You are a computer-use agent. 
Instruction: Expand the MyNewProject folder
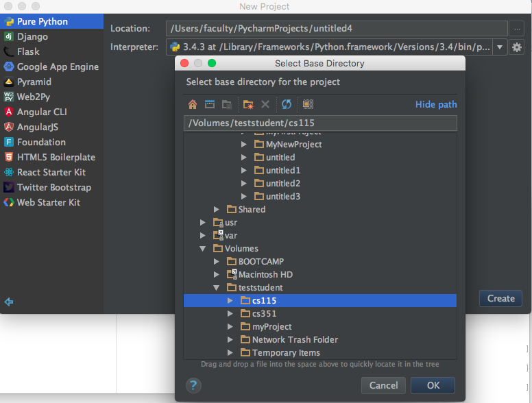pos(243,144)
